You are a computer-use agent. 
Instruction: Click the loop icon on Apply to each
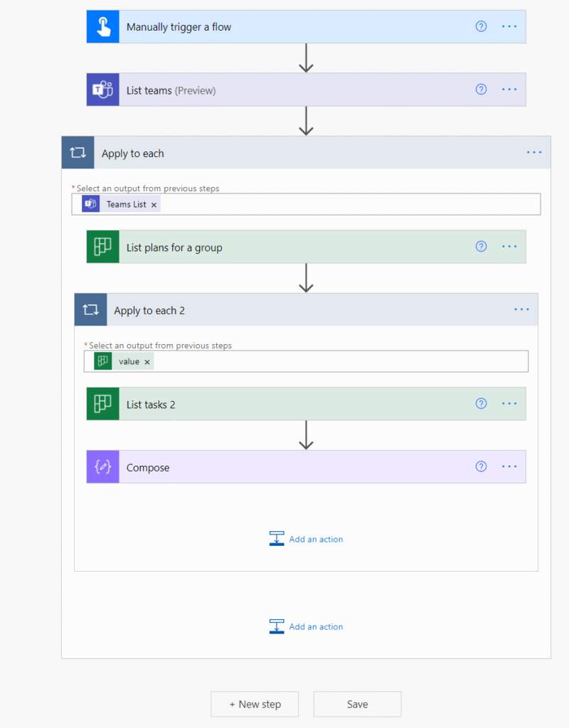coord(78,152)
